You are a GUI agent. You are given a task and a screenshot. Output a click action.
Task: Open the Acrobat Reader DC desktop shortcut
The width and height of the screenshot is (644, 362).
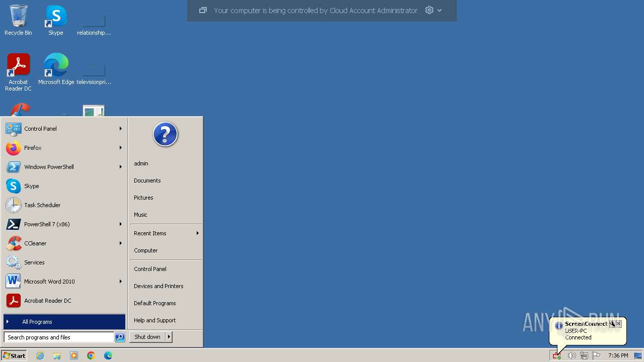(x=18, y=72)
